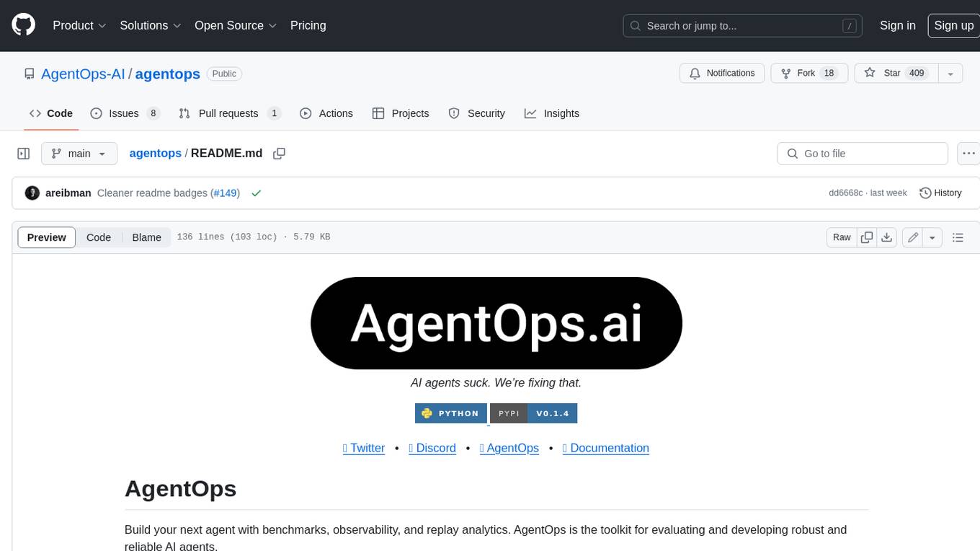Screen dimensions: 980x551
Task: Go to the Pull requests tab
Action: (228, 113)
